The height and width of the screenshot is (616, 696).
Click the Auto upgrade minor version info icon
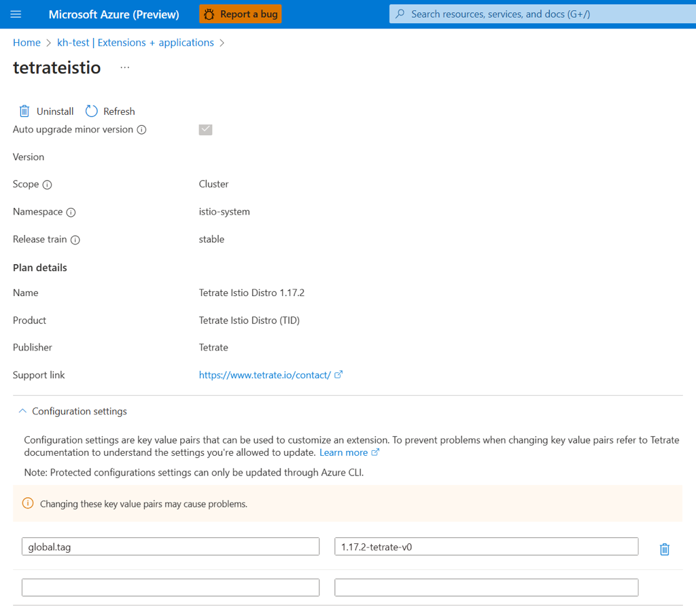[142, 129]
